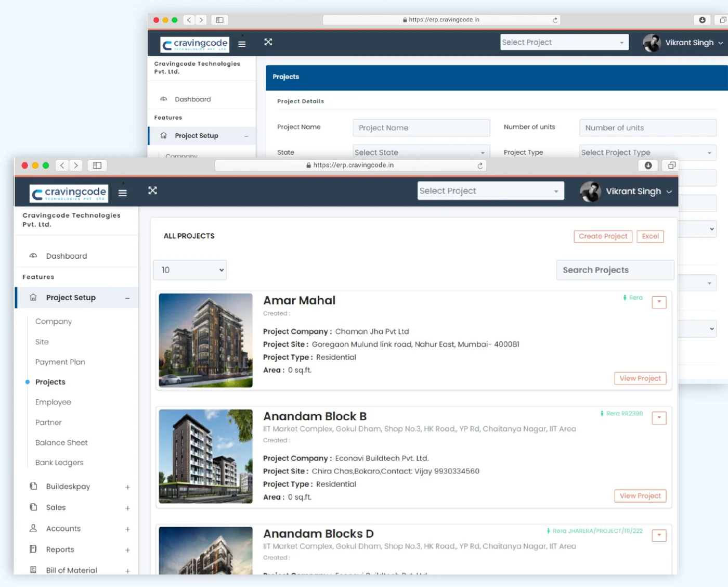Open Partner submenu item

pos(48,422)
